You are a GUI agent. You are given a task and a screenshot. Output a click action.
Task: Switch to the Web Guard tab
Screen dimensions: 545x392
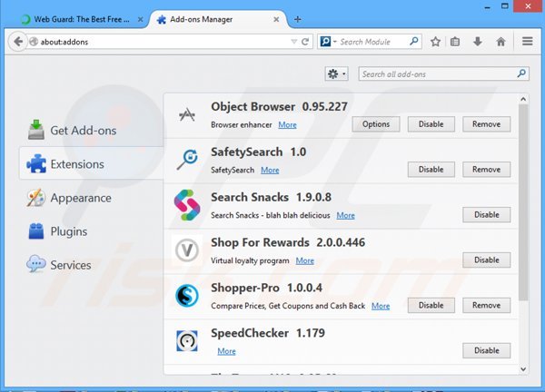[81, 19]
